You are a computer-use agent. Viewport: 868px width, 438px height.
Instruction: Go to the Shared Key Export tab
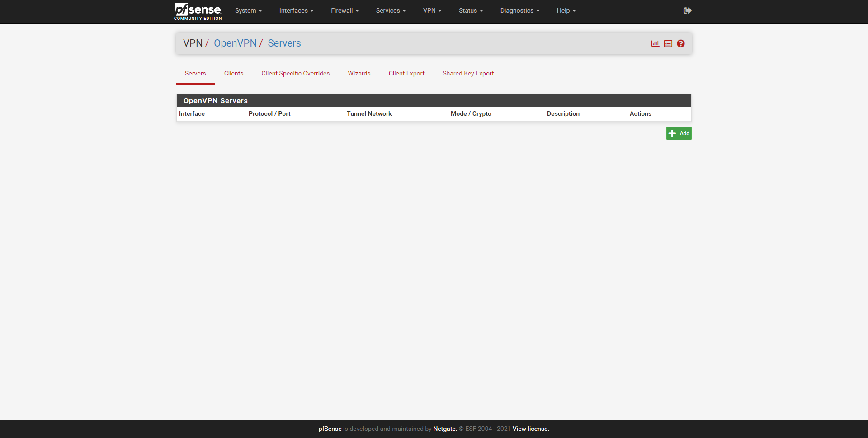(468, 73)
